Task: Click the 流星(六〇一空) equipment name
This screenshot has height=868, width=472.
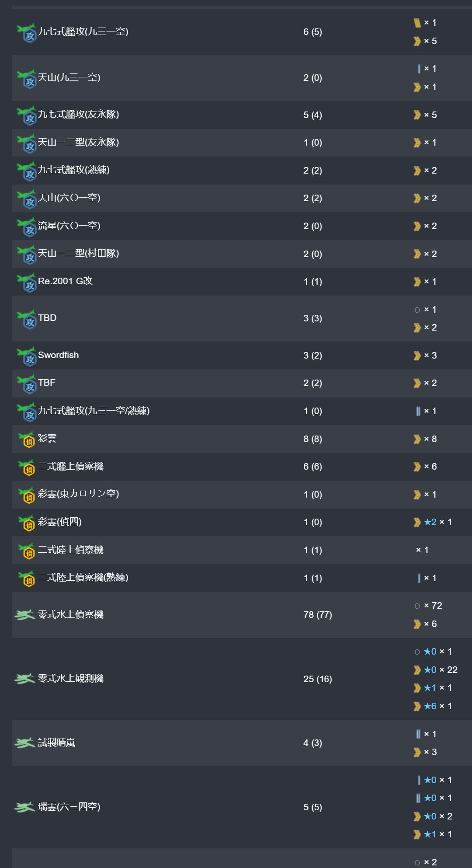Action: (x=69, y=226)
